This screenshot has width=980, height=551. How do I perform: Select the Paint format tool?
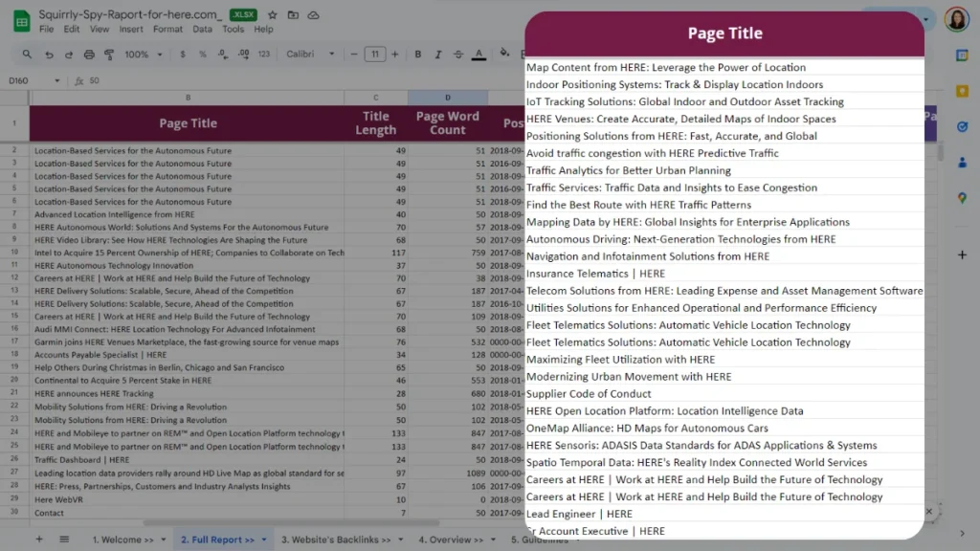pyautogui.click(x=109, y=55)
